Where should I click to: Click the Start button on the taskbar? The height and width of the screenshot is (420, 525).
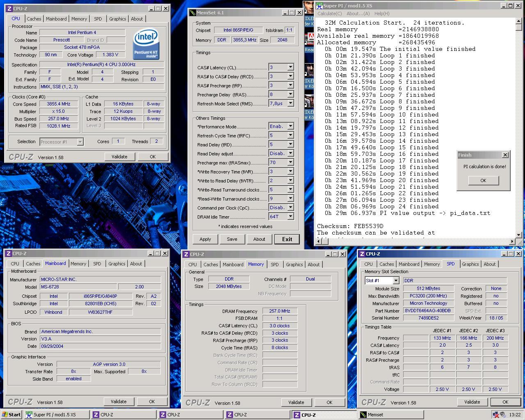click(11, 415)
